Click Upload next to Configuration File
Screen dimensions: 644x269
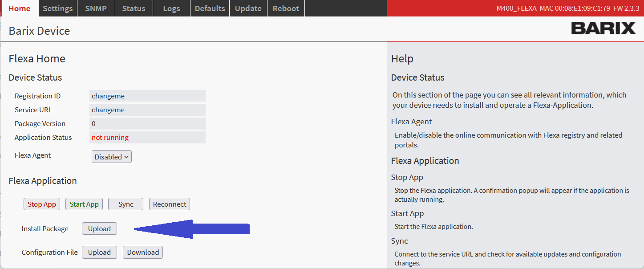[x=99, y=252]
